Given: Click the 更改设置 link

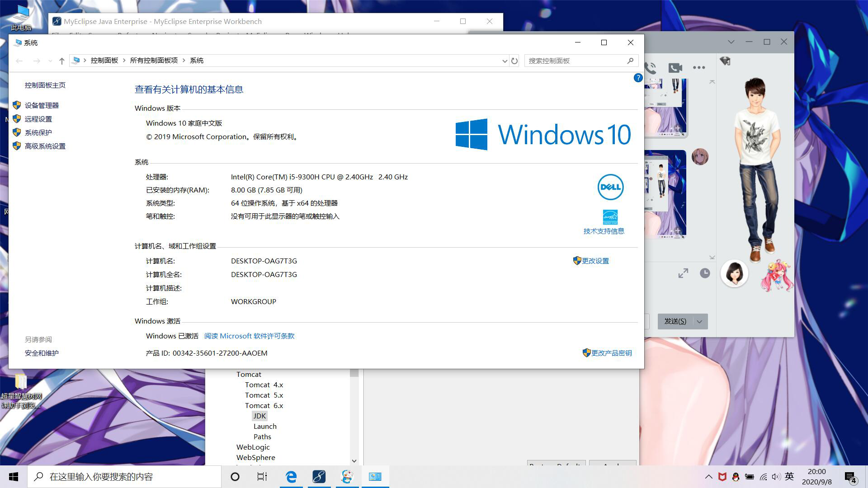Looking at the screenshot, I should [595, 261].
